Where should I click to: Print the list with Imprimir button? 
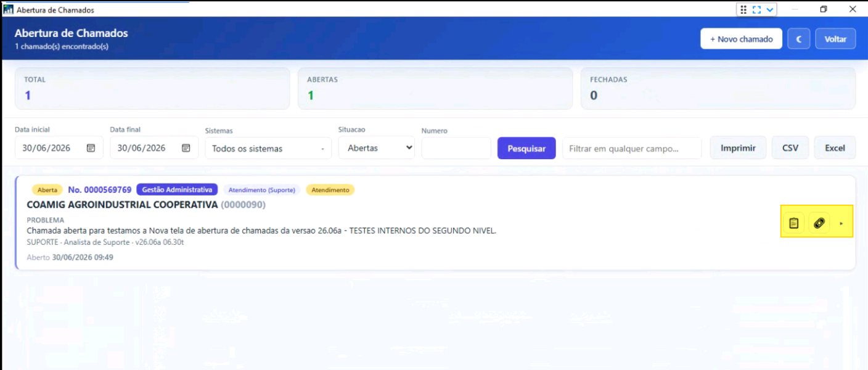point(738,148)
